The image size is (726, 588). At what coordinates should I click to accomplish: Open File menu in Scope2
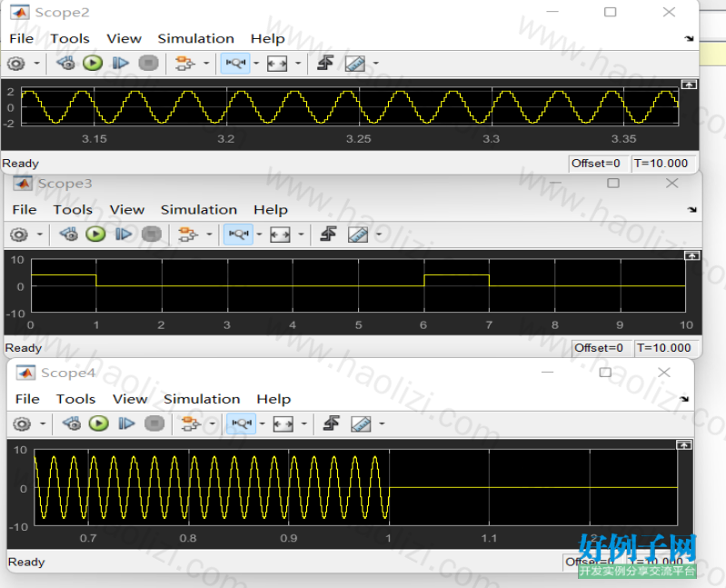click(x=22, y=38)
